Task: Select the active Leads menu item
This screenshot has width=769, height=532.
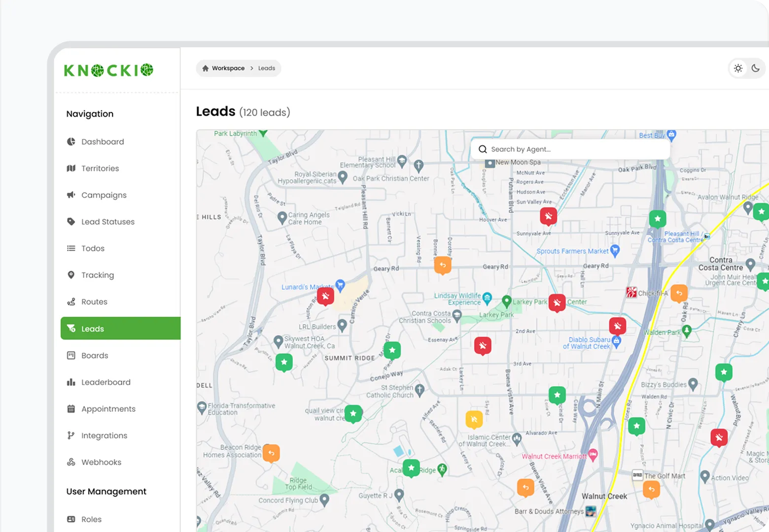Action: click(120, 329)
